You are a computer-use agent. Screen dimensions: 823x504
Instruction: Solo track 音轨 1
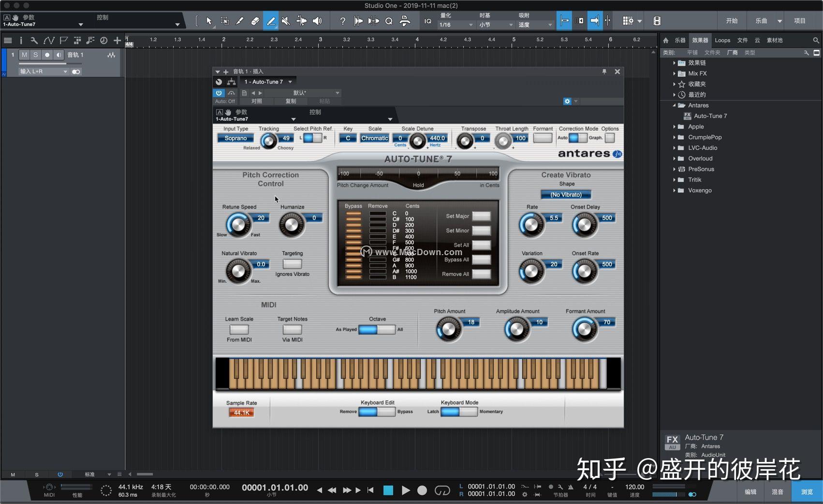coord(35,55)
